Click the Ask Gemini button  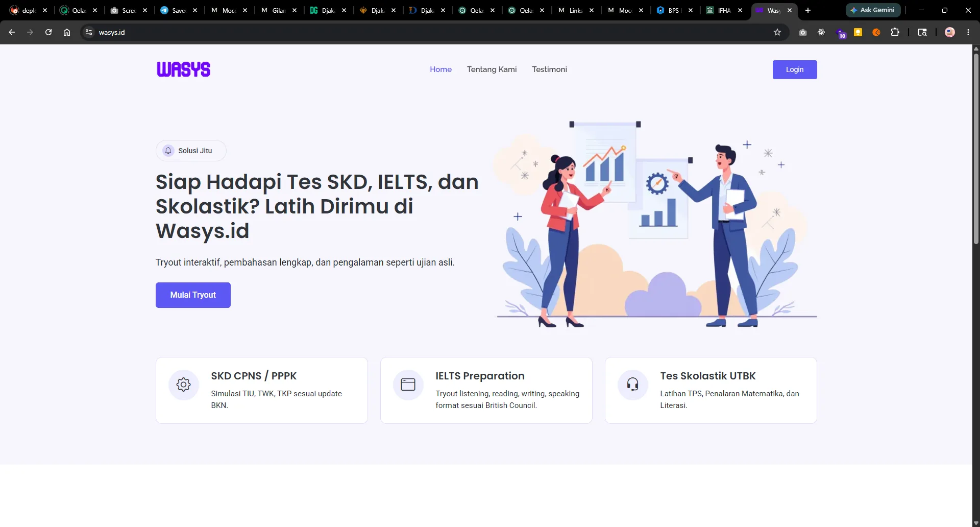pos(873,10)
